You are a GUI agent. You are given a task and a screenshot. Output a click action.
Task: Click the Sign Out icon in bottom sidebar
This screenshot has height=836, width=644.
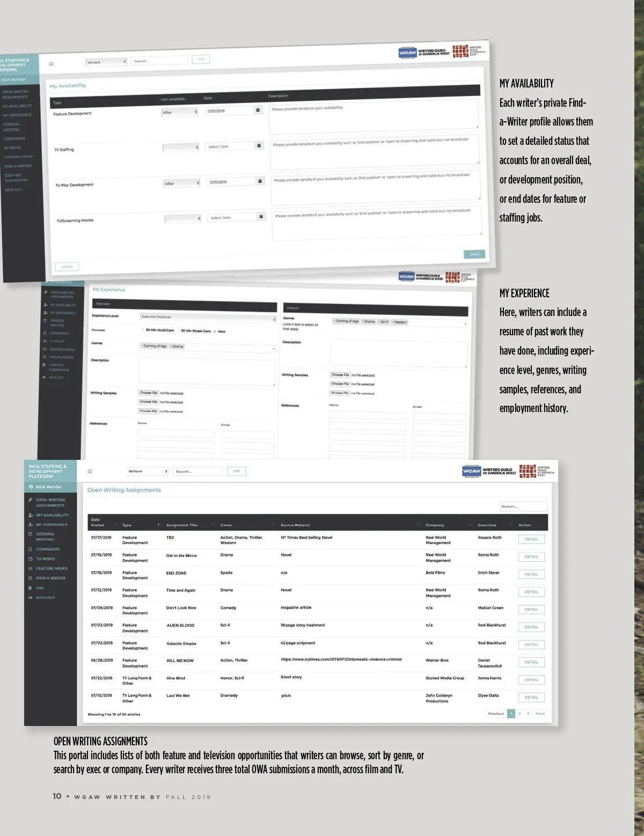pyautogui.click(x=31, y=597)
